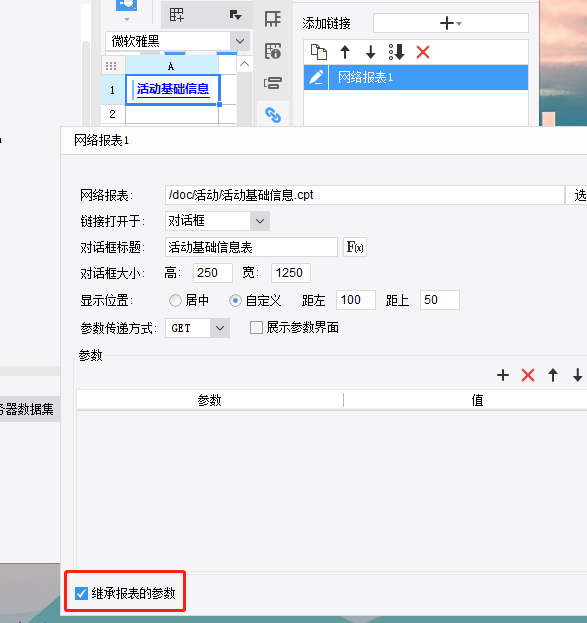Click the arrow-corner toolbar icon
The image size is (587, 623).
[x=236, y=15]
